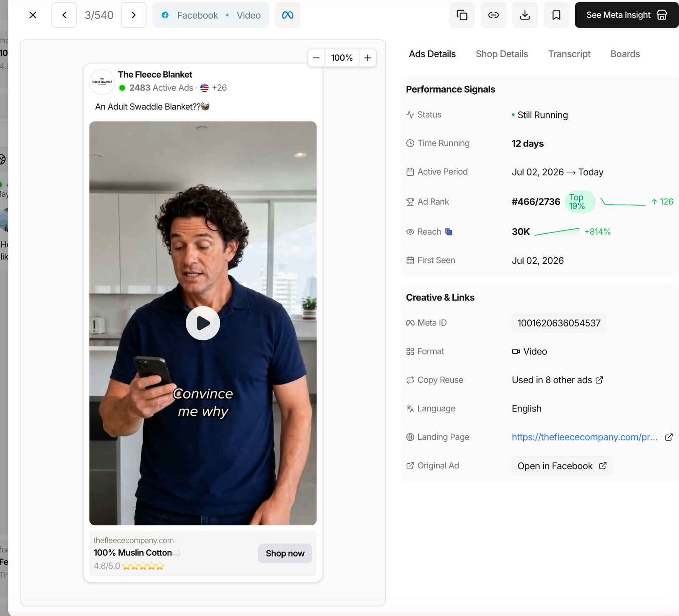Click the US flag icon
679x616 pixels.
[205, 88]
